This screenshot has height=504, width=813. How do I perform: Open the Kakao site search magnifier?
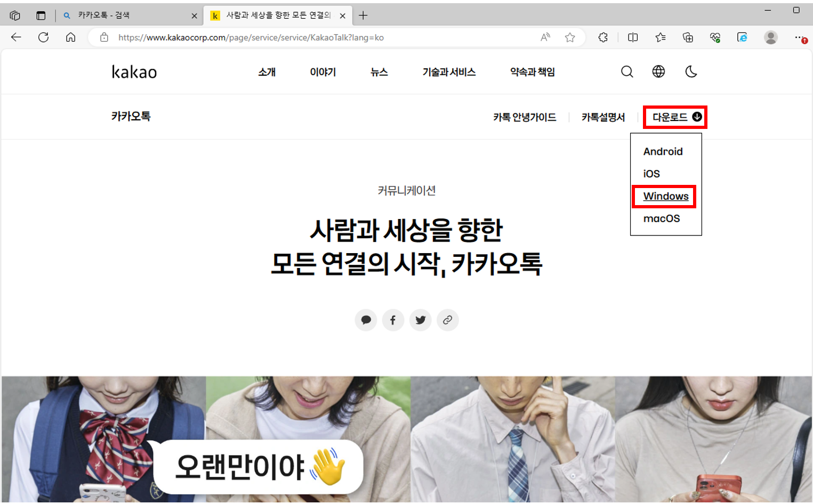627,71
